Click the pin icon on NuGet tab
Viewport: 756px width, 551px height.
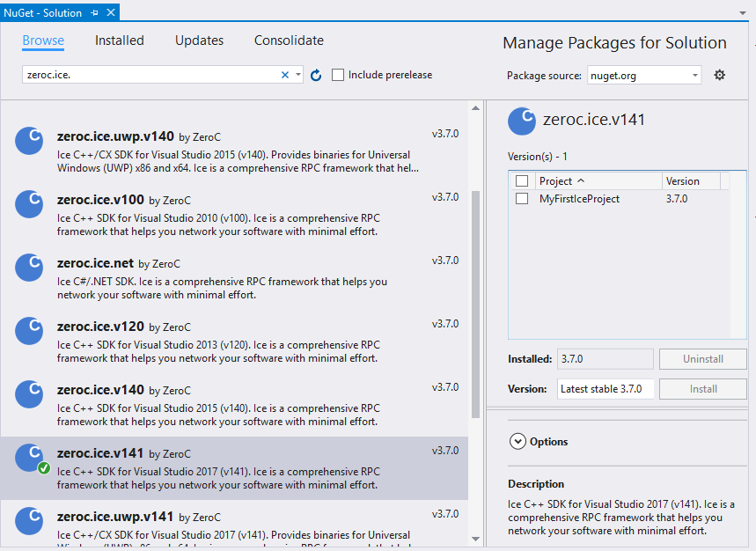click(x=92, y=13)
